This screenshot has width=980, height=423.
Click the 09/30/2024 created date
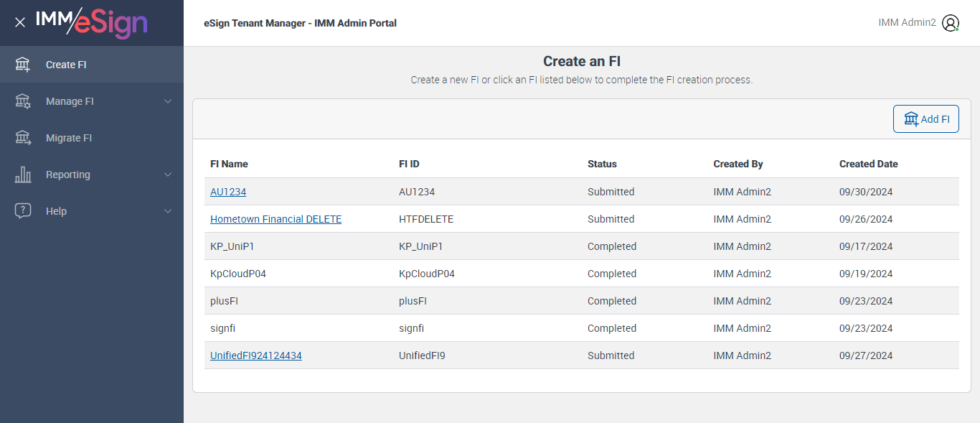[866, 192]
